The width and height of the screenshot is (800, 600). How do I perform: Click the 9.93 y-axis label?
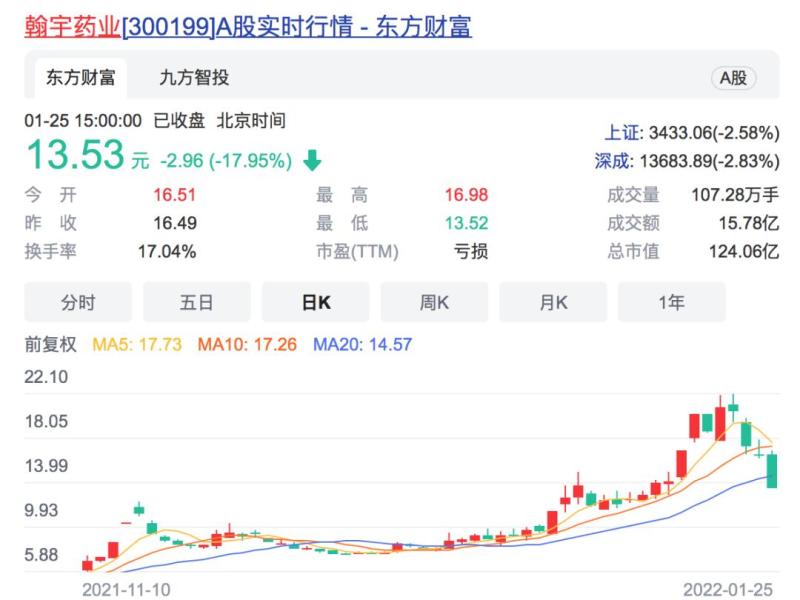41,510
